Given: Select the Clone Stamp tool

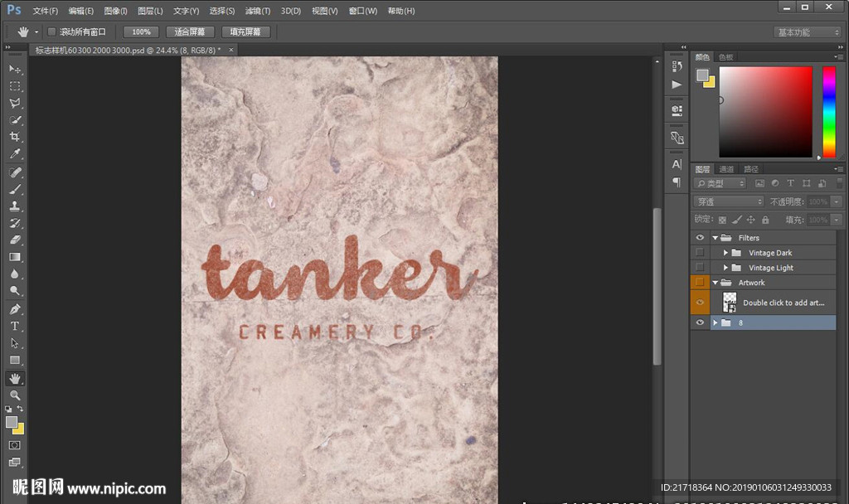Looking at the screenshot, I should coord(15,206).
